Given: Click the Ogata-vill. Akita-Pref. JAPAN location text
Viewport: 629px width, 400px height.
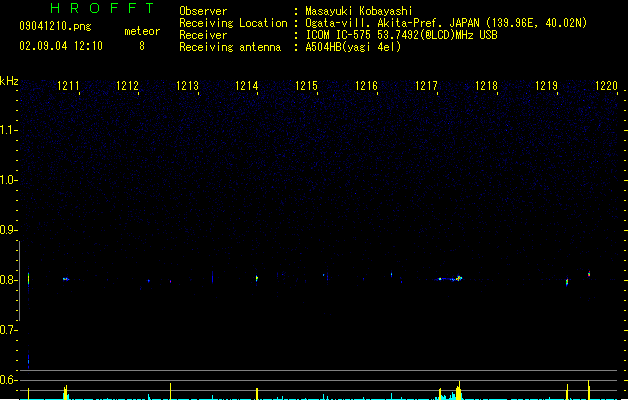Looking at the screenshot, I should [446, 23].
